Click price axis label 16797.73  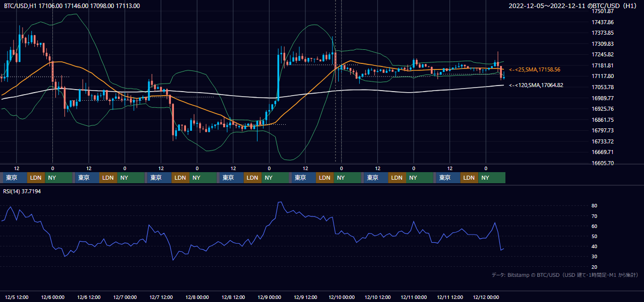[x=602, y=130]
